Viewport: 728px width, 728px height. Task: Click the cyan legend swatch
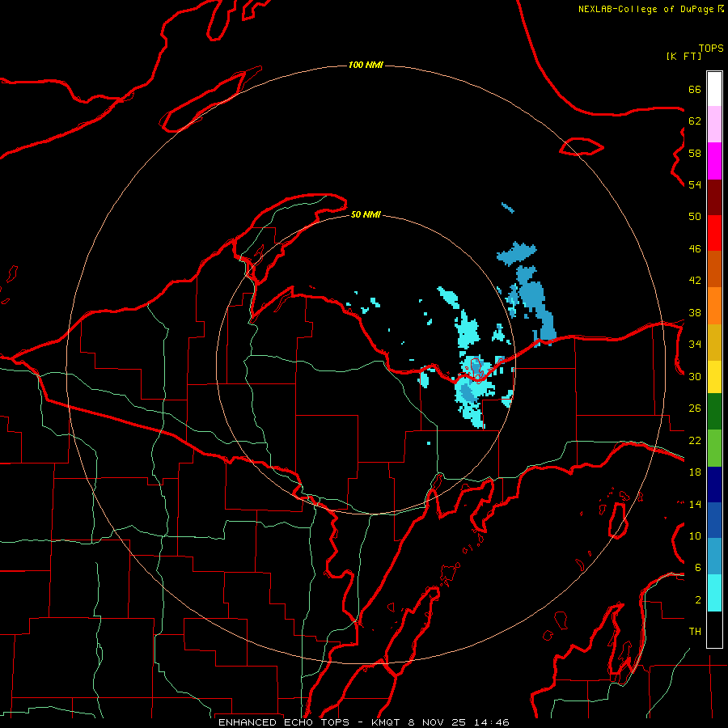click(714, 593)
